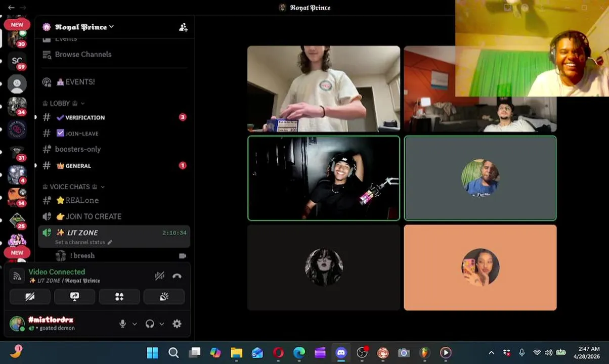Show hidden system tray icons chevron
This screenshot has width=609, height=364.
[491, 352]
